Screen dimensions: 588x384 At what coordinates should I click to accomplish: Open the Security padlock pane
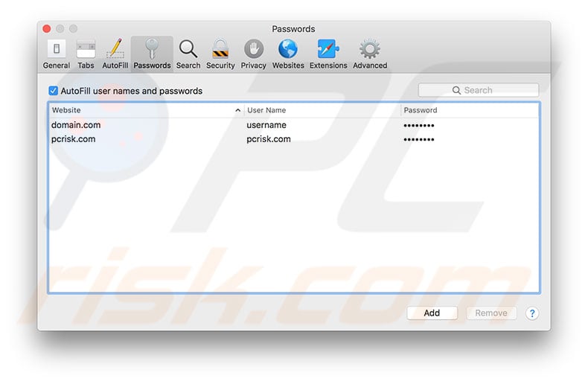[x=220, y=54]
